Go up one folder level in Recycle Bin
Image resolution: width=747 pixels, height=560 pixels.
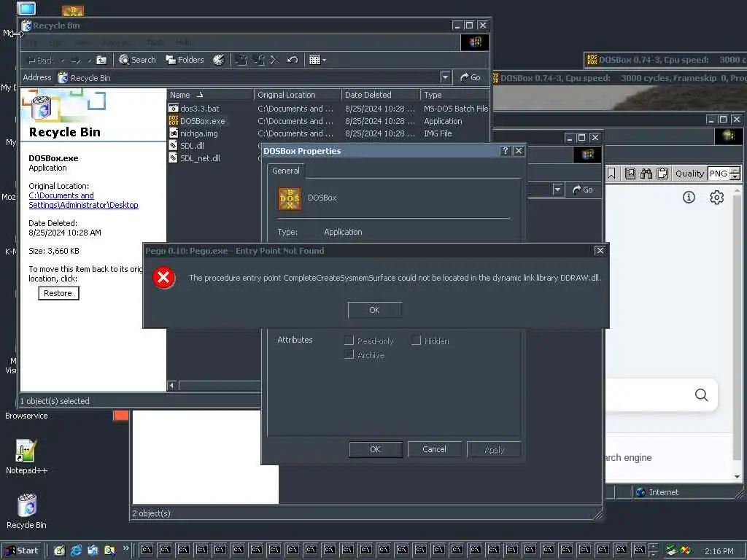click(101, 60)
